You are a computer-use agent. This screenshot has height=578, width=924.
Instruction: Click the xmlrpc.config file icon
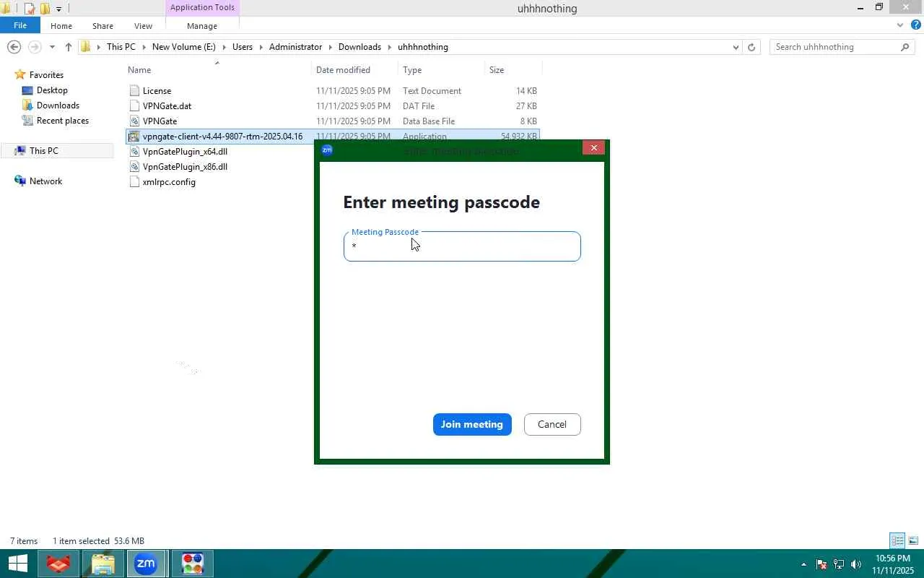pyautogui.click(x=134, y=182)
